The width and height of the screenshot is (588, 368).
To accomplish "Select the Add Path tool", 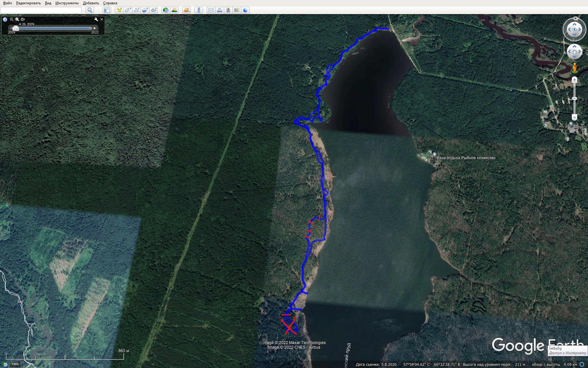I will pyautogui.click(x=136, y=10).
